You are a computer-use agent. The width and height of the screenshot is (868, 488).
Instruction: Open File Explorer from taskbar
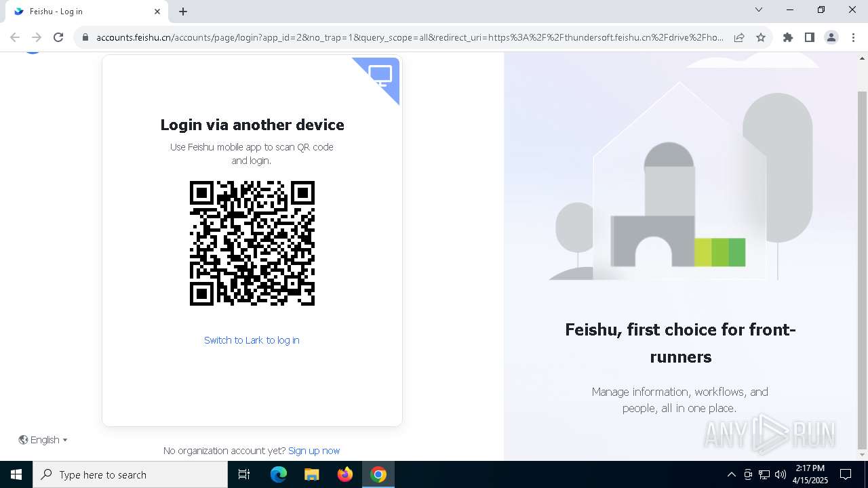(x=311, y=474)
